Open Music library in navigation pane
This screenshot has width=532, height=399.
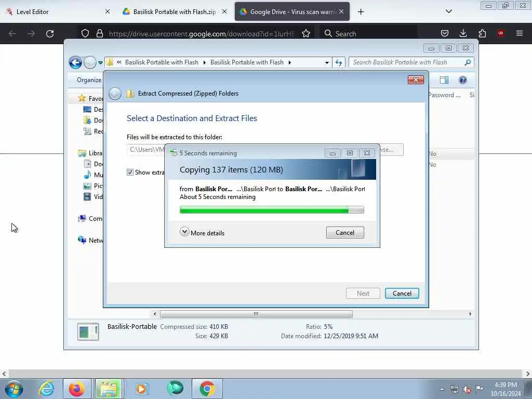point(94,175)
